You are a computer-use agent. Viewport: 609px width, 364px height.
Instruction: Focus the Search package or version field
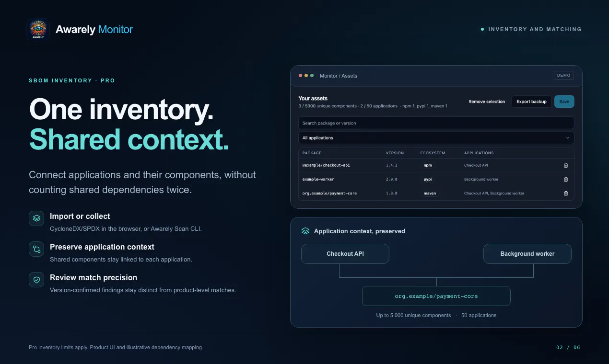click(x=436, y=123)
